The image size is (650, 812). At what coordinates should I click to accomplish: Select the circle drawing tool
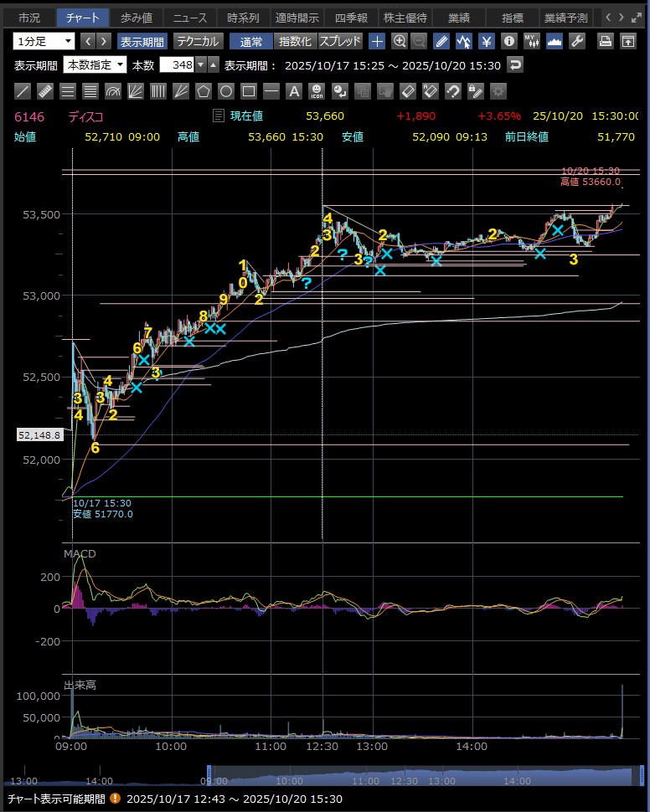pyautogui.click(x=226, y=90)
